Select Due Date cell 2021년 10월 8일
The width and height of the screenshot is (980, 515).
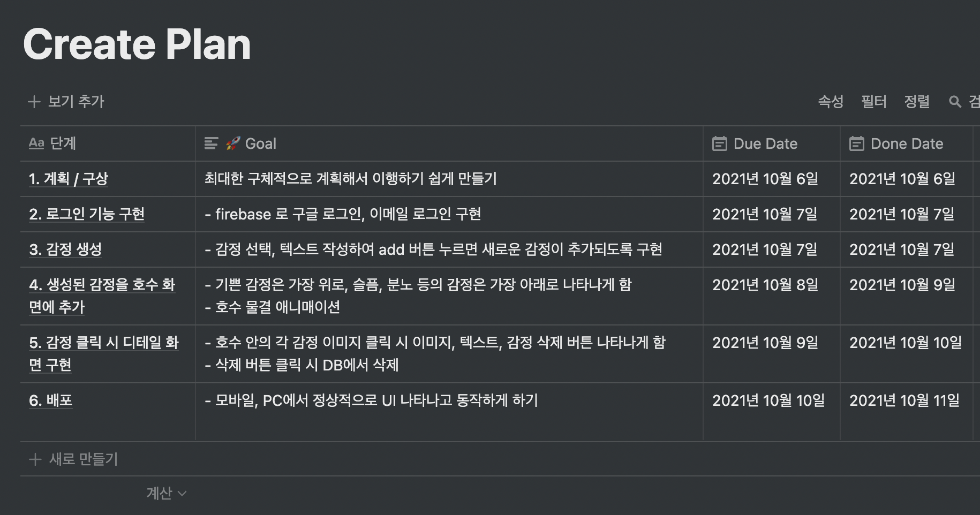tap(771, 296)
